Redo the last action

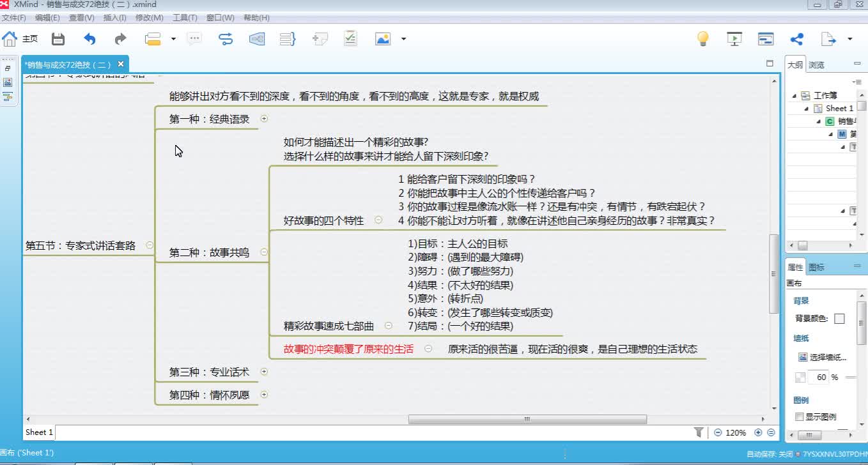click(120, 39)
